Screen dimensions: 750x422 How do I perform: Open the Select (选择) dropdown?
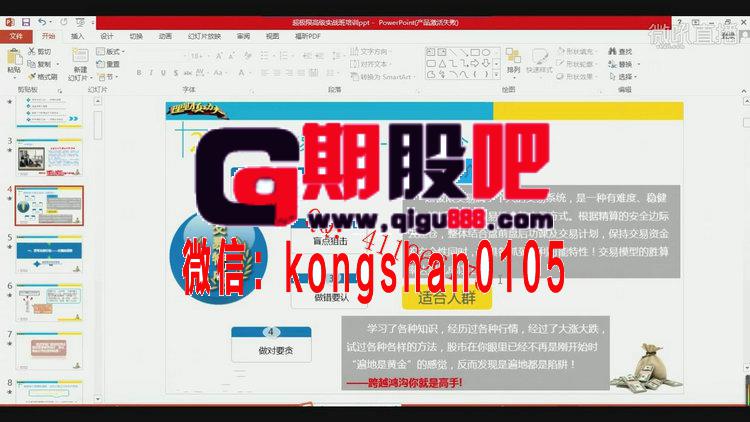622,77
